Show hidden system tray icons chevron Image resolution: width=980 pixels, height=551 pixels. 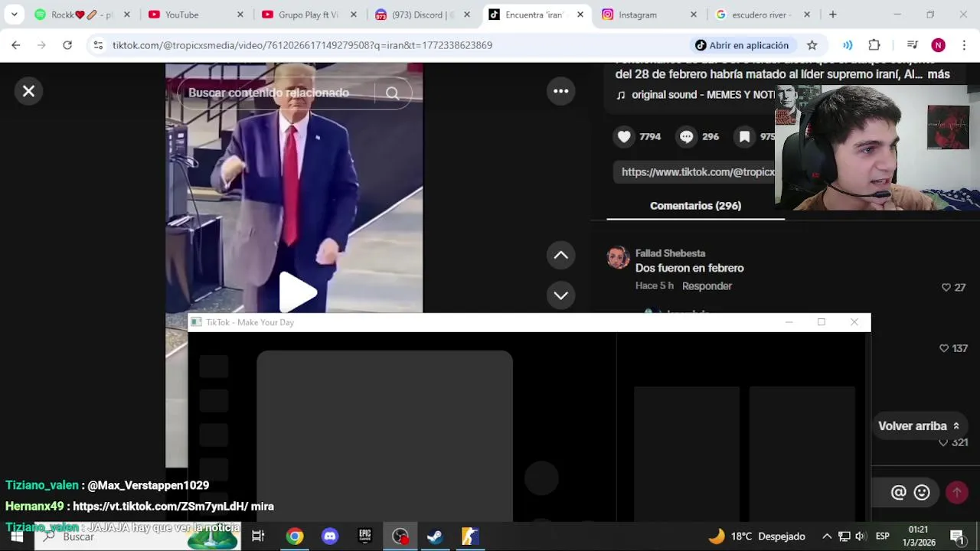click(x=827, y=536)
